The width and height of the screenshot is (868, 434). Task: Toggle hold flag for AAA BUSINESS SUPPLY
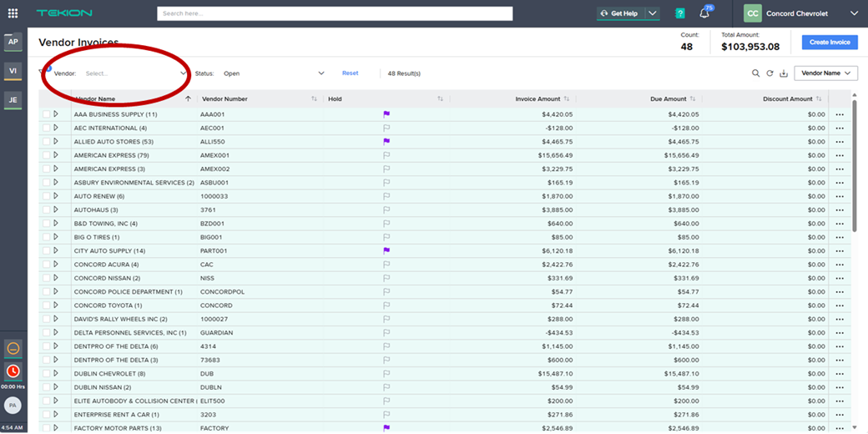coord(386,114)
